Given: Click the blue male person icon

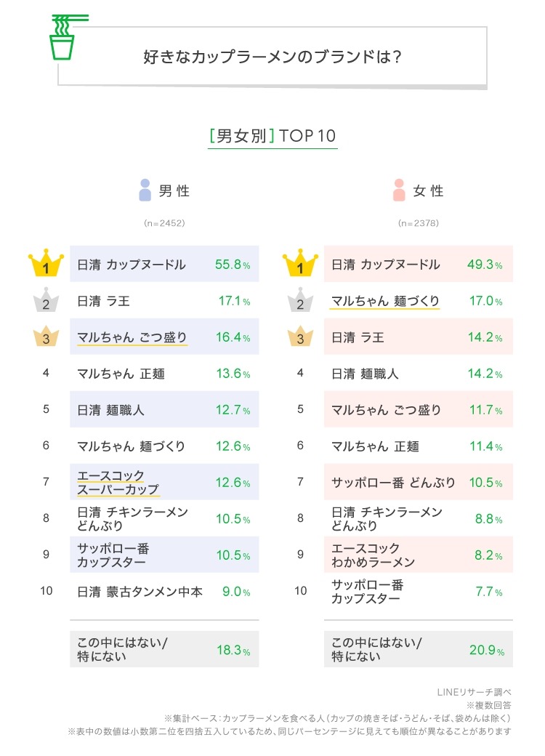Looking at the screenshot, I should pos(145,190).
